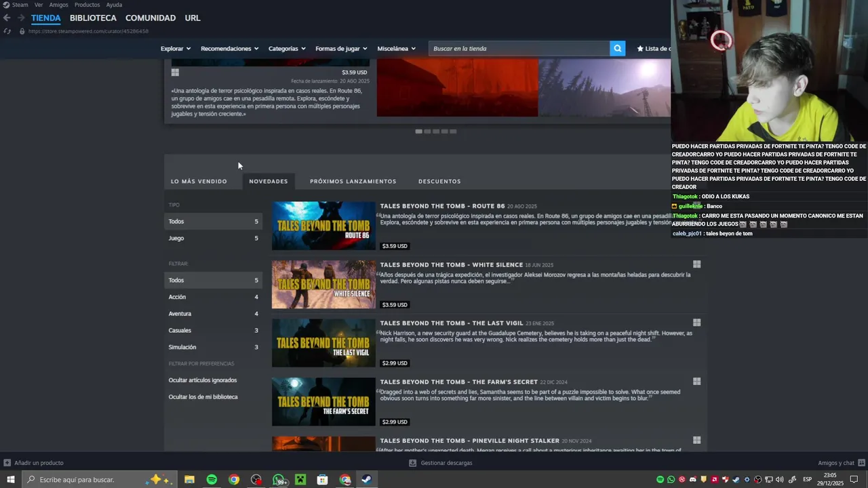Click Tales Beyond the Tomb - Pineville Night Stalker title
Viewport: 868px width, 488px height.
click(469, 441)
